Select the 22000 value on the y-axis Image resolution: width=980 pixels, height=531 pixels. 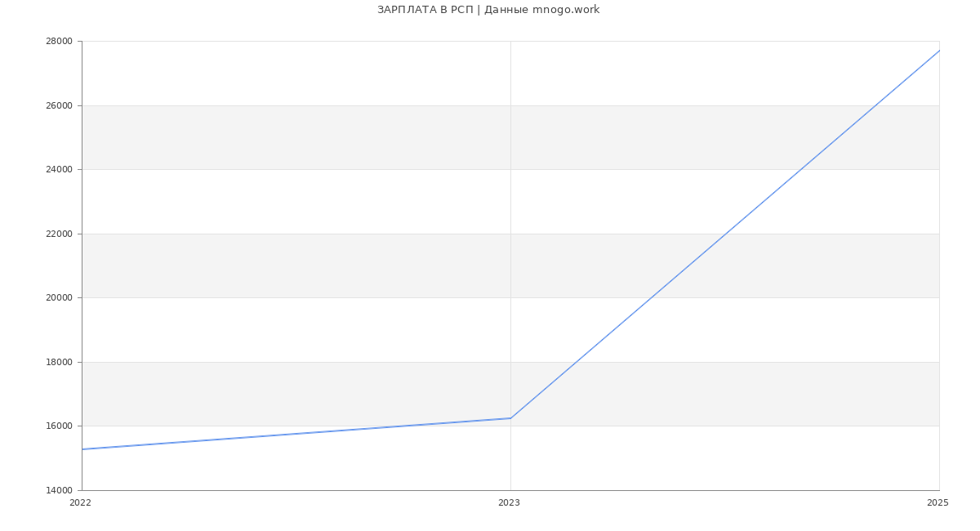pos(60,234)
